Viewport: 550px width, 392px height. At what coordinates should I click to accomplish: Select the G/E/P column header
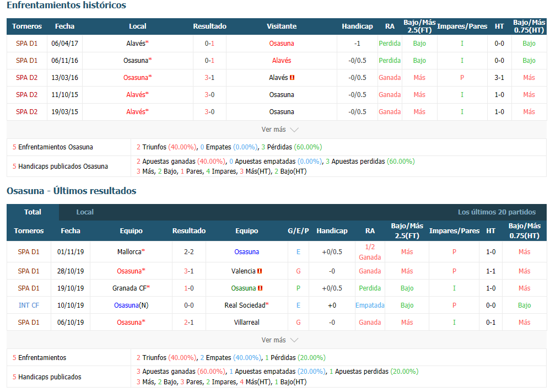point(298,231)
